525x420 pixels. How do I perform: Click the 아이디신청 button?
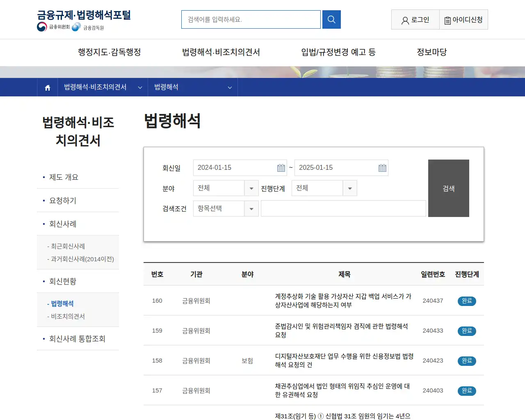463,20
